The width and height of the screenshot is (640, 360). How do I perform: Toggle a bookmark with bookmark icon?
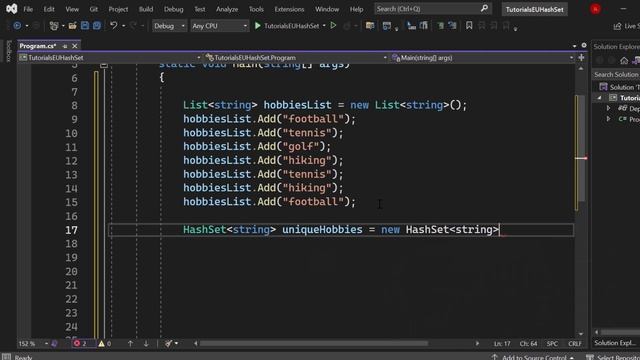pyautogui.click(x=469, y=26)
